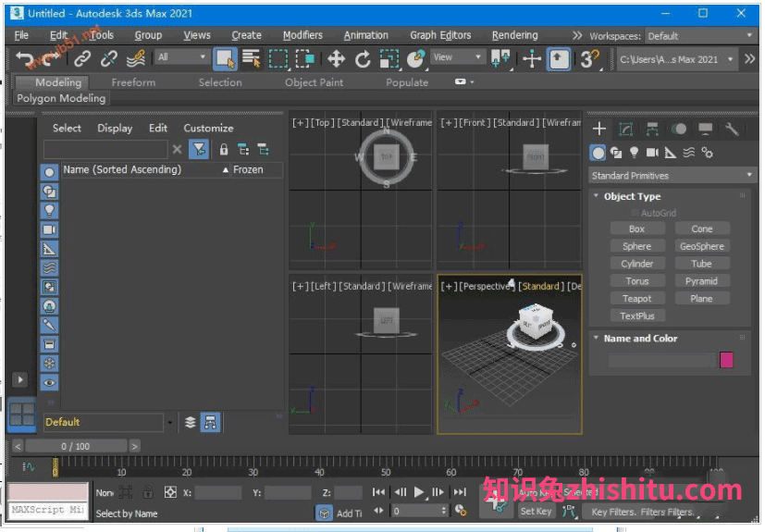Click the 0 / 100 time slider
765x532 pixels.
click(x=76, y=446)
